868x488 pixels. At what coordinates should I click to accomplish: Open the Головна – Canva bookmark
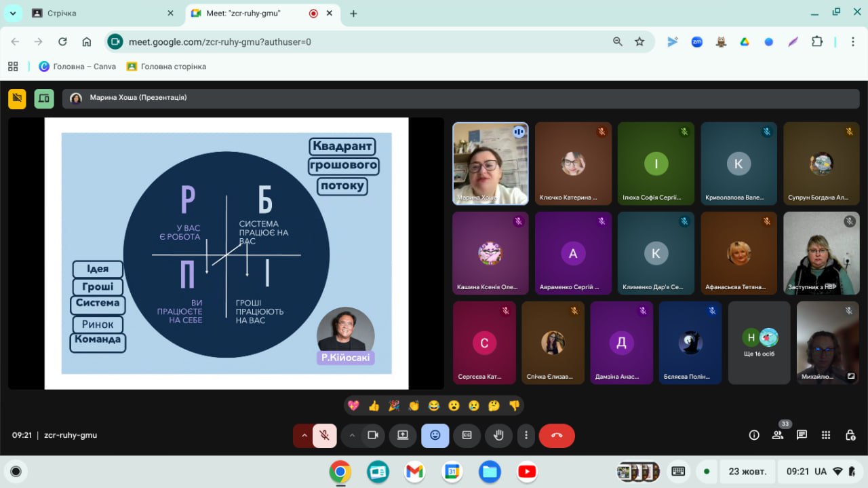pyautogui.click(x=77, y=67)
